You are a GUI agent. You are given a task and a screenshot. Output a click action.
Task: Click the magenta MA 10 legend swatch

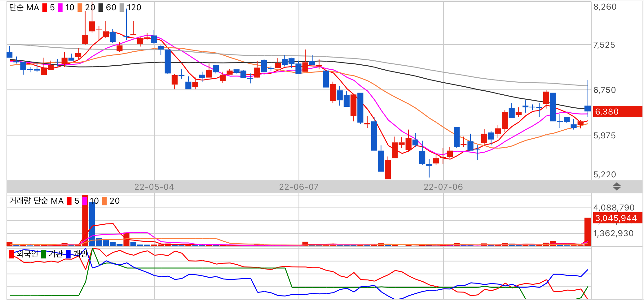tap(60, 7)
